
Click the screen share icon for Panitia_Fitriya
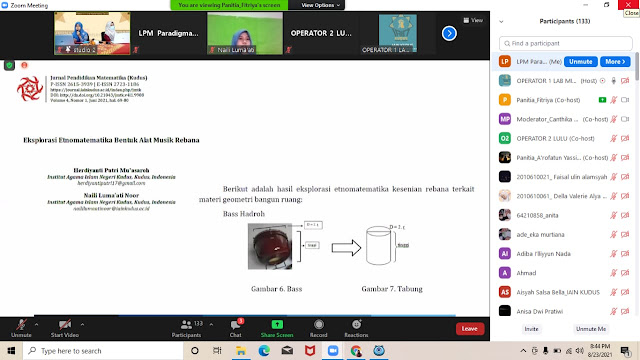[x=602, y=100]
